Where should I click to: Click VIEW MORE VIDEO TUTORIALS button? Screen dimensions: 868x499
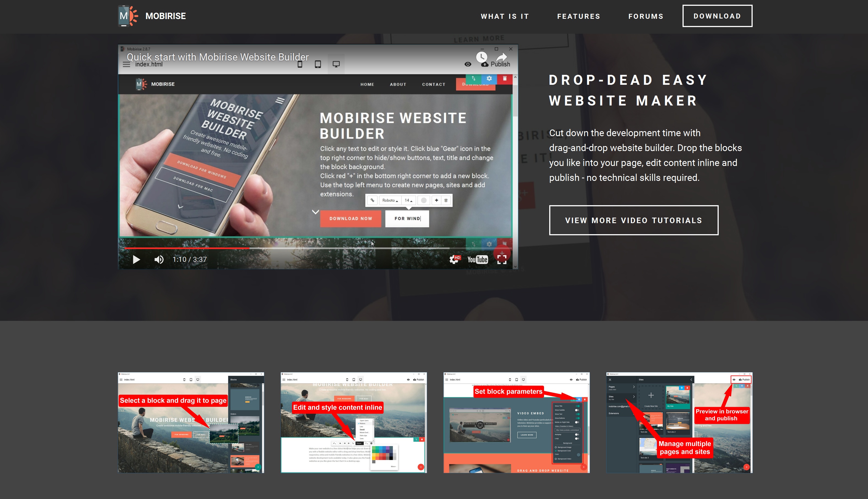(x=634, y=220)
